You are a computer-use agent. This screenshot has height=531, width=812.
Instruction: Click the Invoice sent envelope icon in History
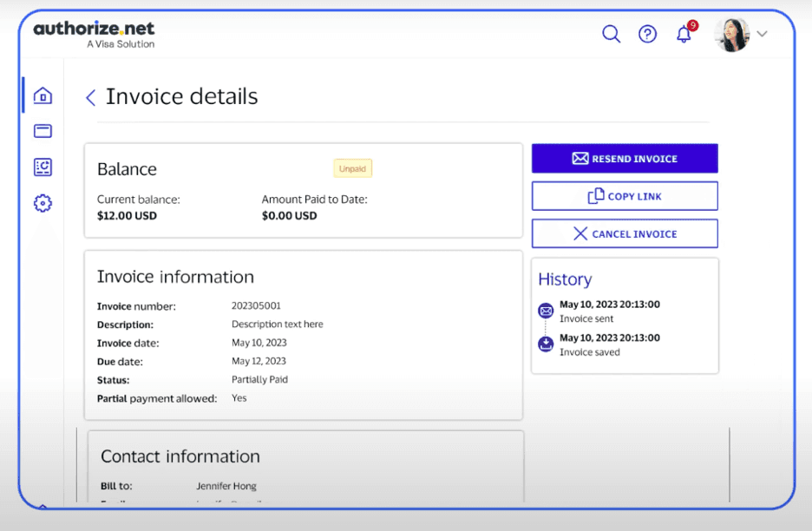coord(546,311)
